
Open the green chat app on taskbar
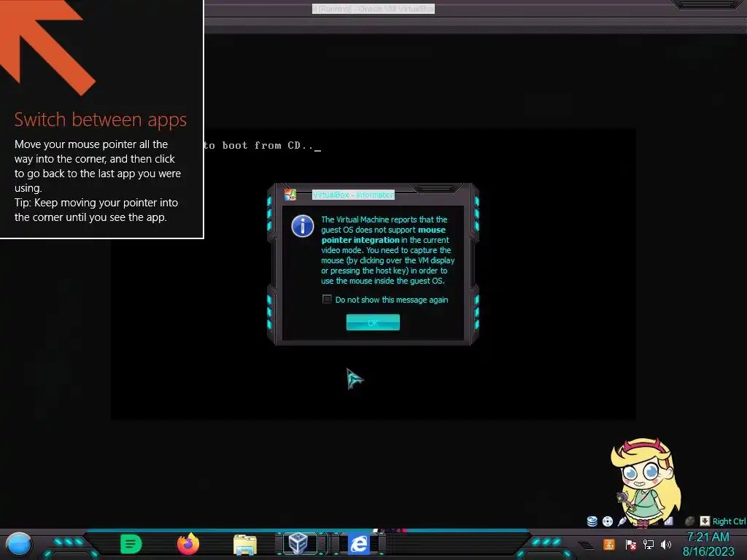131,544
